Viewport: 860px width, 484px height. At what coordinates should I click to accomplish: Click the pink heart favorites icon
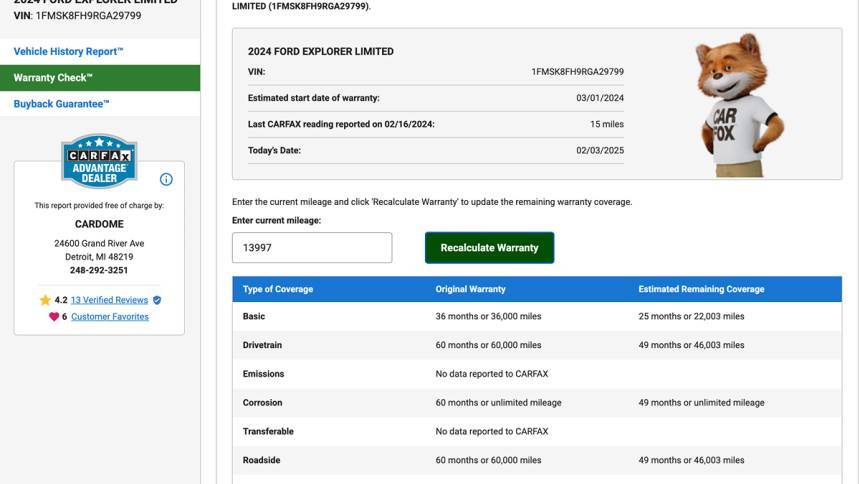[54, 317]
